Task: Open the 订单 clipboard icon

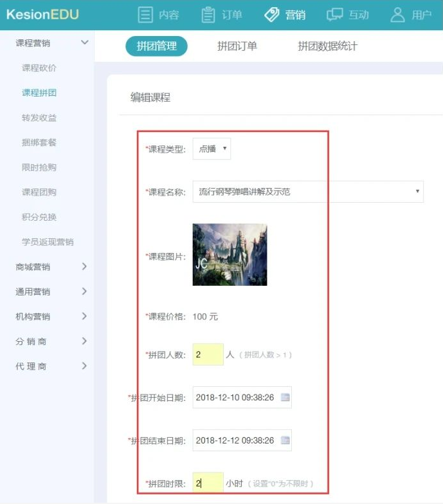Action: (208, 14)
